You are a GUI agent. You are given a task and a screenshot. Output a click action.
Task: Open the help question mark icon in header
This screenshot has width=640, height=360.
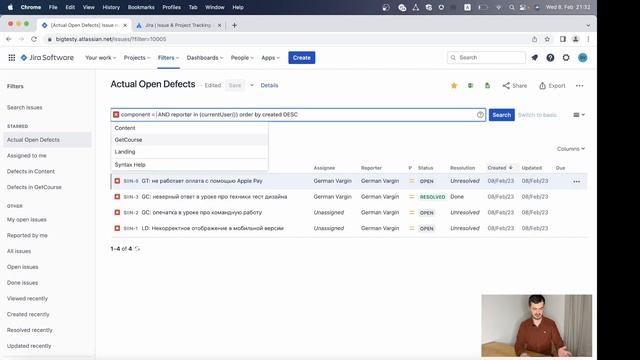[550, 58]
